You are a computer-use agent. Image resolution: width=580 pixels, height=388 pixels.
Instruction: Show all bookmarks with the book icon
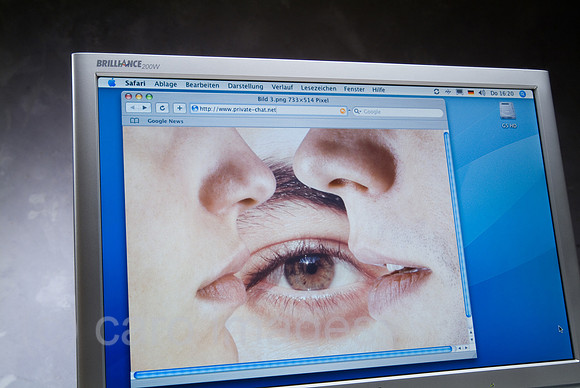[135, 121]
